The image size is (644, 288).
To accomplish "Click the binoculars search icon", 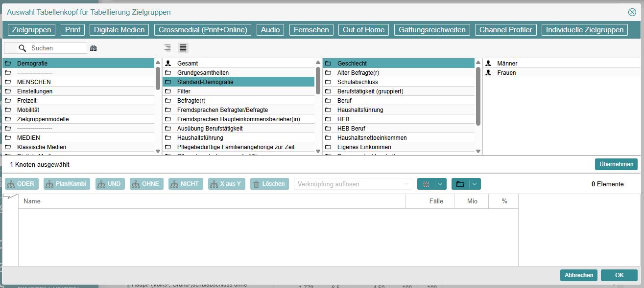I will pos(94,48).
